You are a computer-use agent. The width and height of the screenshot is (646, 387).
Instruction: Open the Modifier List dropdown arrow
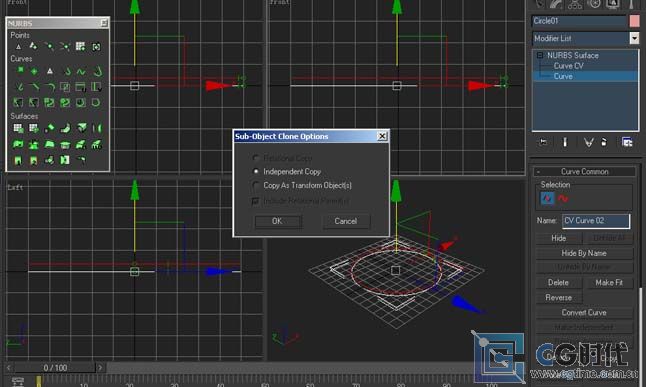634,38
